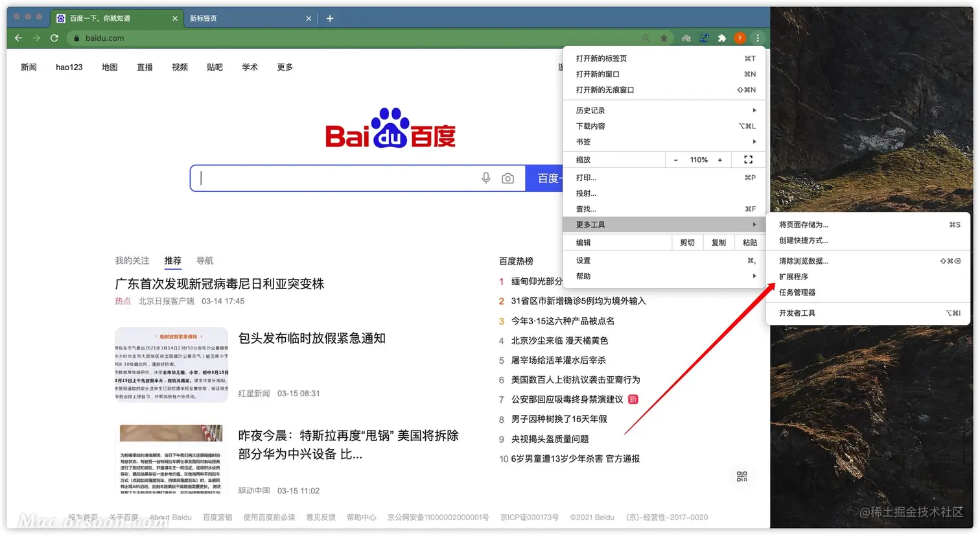Click the 粘贴 edit button
The width and height of the screenshot is (980, 535).
coord(749,243)
